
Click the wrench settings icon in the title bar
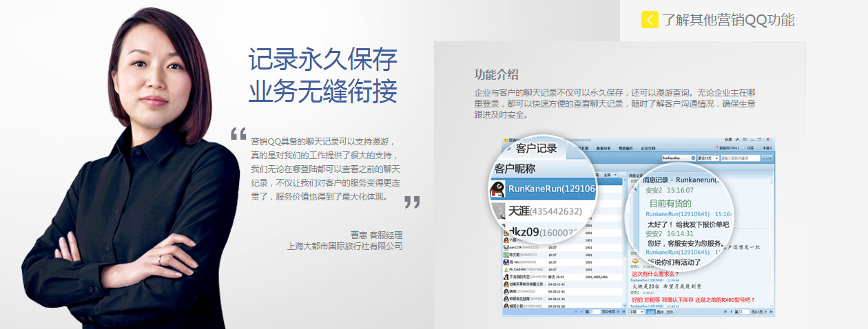tap(736, 140)
